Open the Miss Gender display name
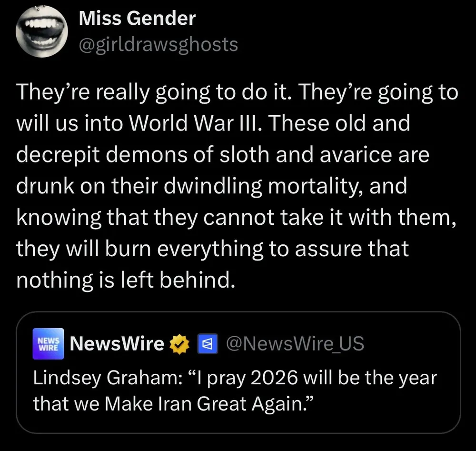476x451 pixels. coord(137,19)
